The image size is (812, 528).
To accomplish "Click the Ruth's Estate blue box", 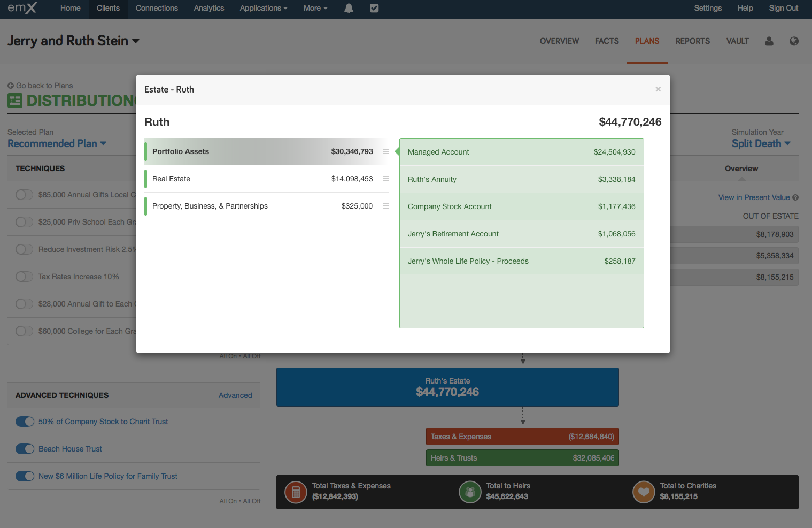I will click(x=447, y=387).
